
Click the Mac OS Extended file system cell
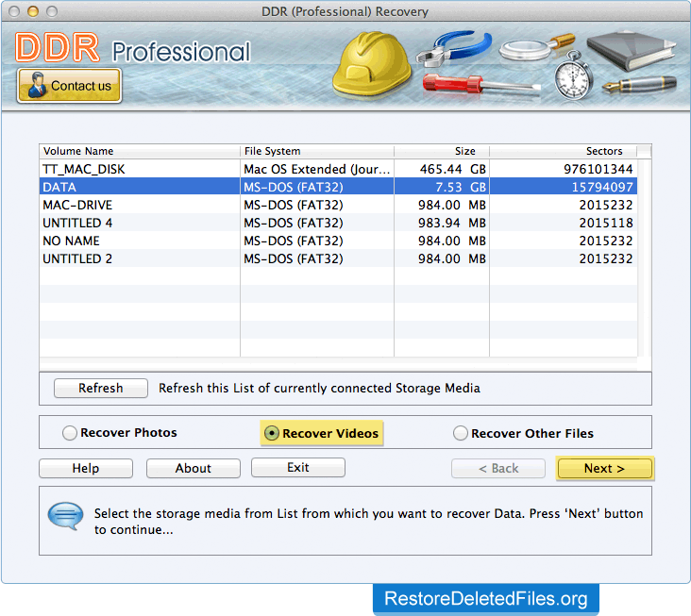317,169
